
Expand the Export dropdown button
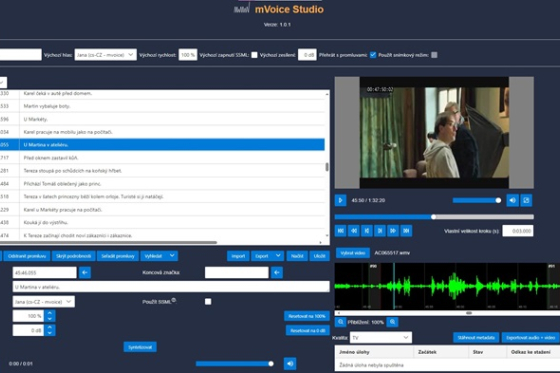pyautogui.click(x=268, y=256)
